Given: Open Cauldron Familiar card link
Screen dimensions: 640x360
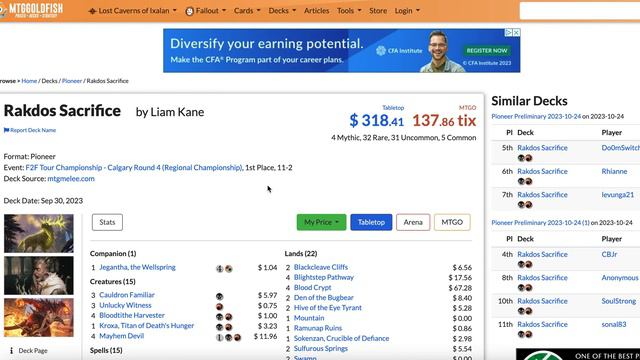Looking at the screenshot, I should pyautogui.click(x=127, y=295).
